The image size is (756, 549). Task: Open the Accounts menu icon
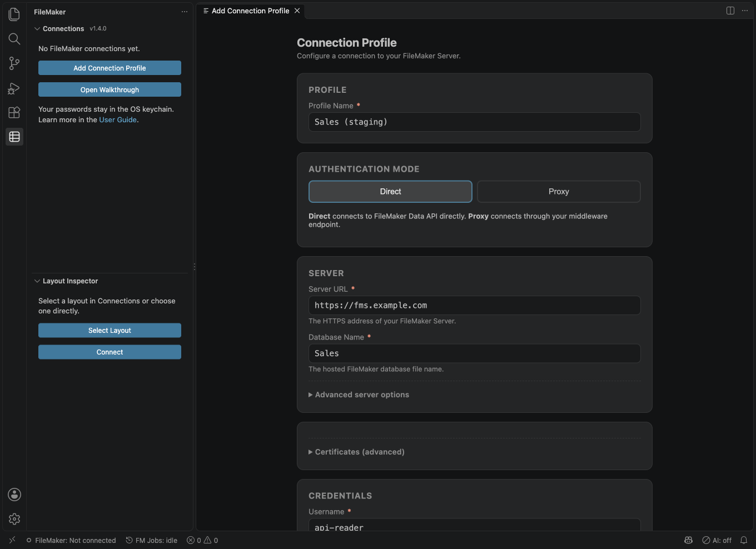pos(14,495)
